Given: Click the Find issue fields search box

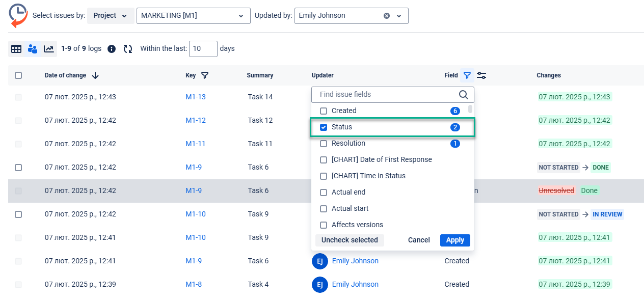Looking at the screenshot, I should pyautogui.click(x=387, y=94).
